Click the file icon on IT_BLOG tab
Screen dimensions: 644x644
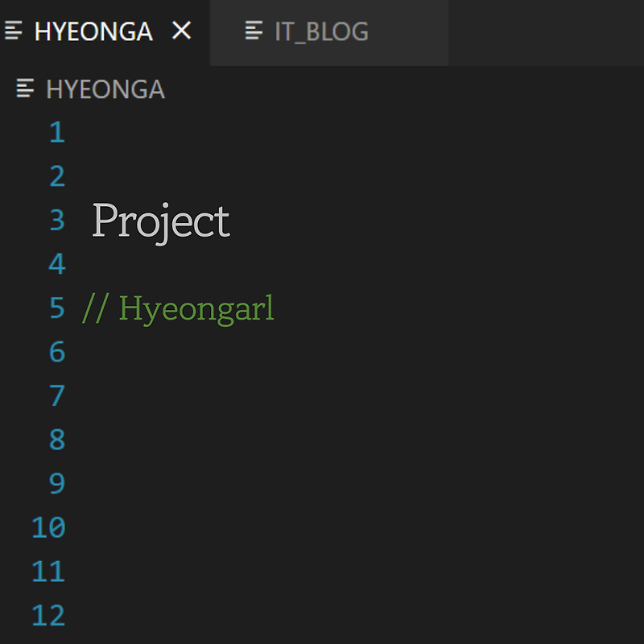click(254, 31)
